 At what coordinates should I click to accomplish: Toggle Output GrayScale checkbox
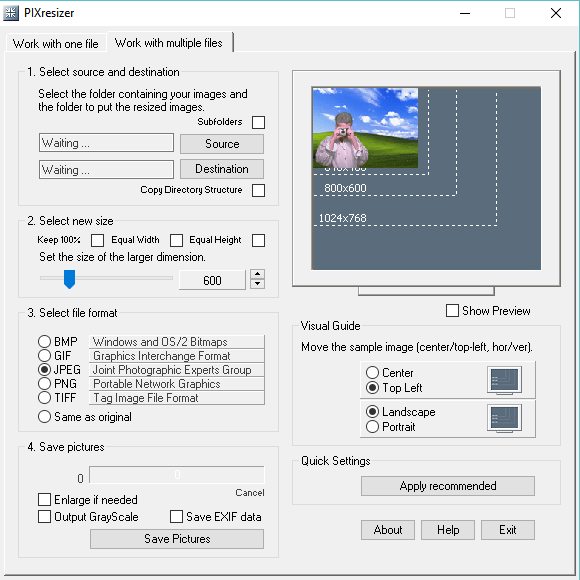coord(44,517)
